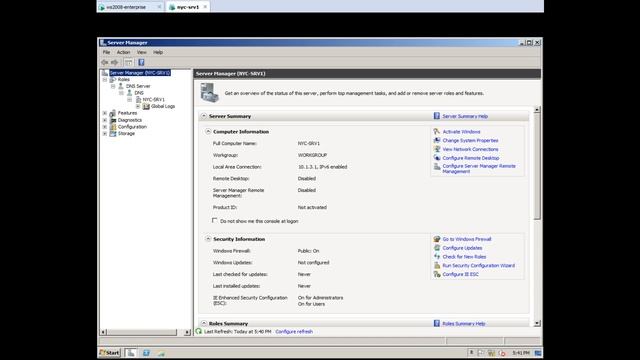Viewport: 640px width, 360px height.
Task: Open the Roles Summary Help link
Action: pos(464,324)
